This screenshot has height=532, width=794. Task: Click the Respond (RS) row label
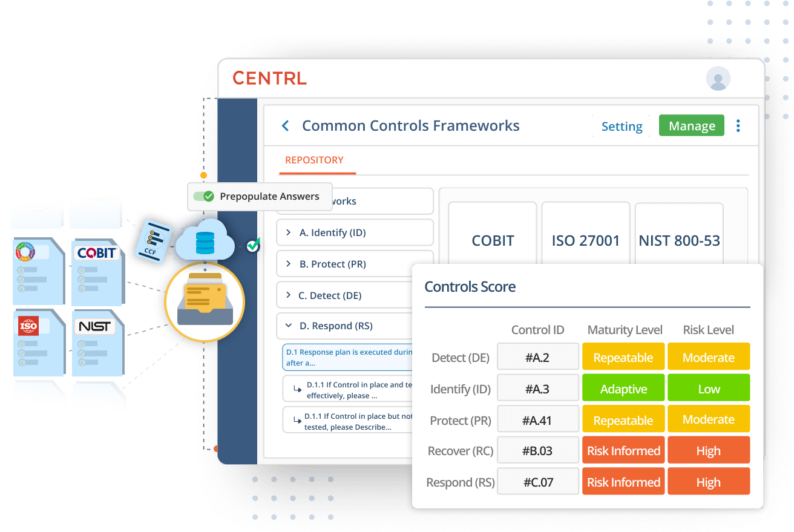pyautogui.click(x=460, y=482)
